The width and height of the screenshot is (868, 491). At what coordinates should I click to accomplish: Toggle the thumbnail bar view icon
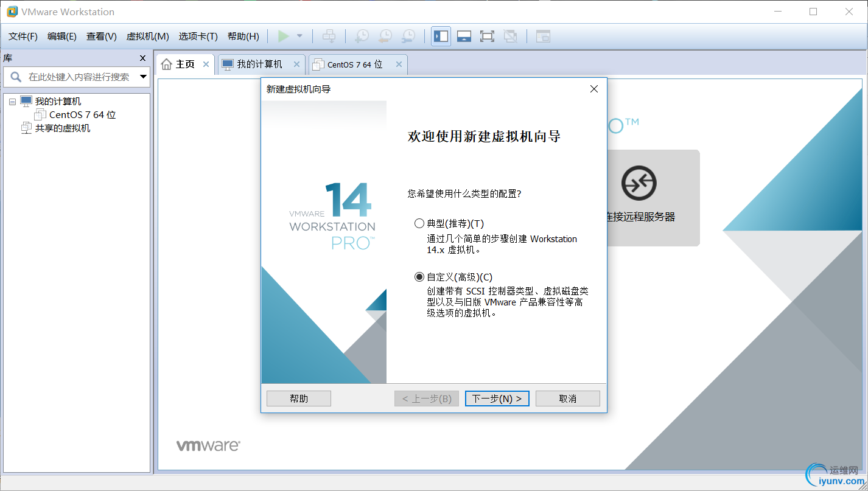coord(464,37)
